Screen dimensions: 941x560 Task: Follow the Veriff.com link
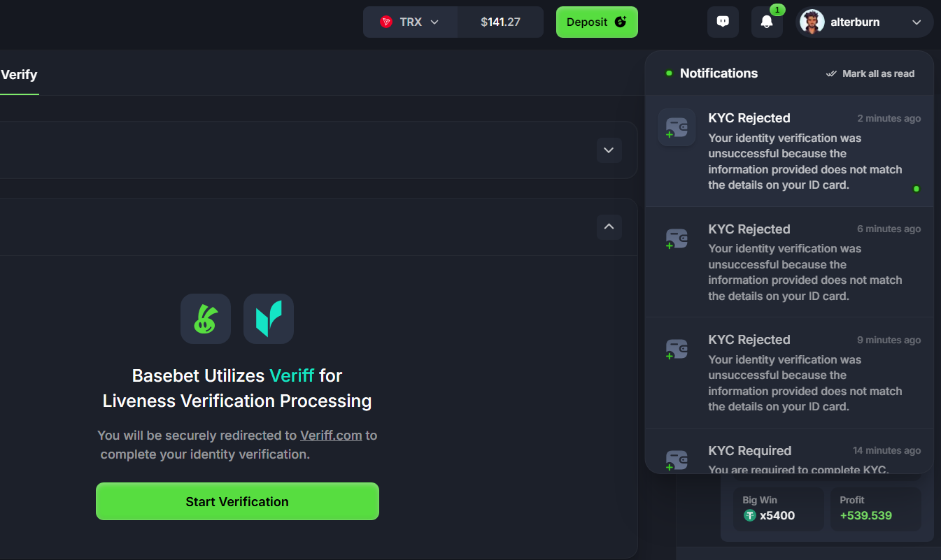point(331,436)
